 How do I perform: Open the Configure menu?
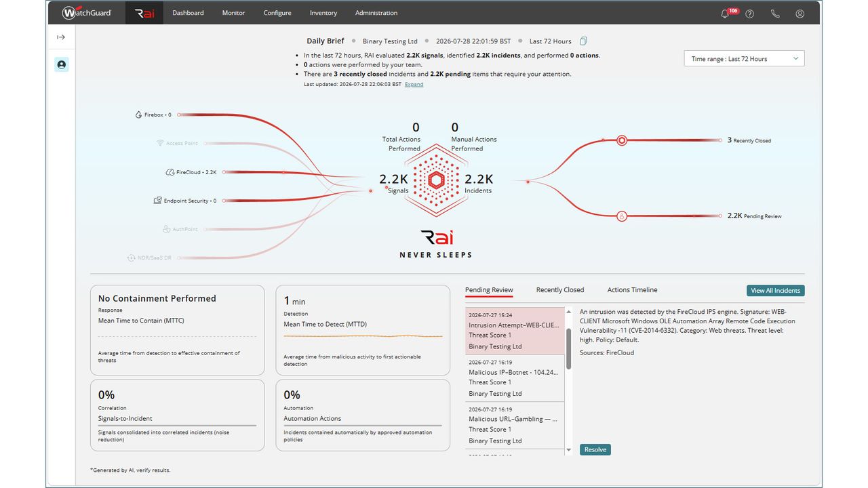pyautogui.click(x=277, y=13)
